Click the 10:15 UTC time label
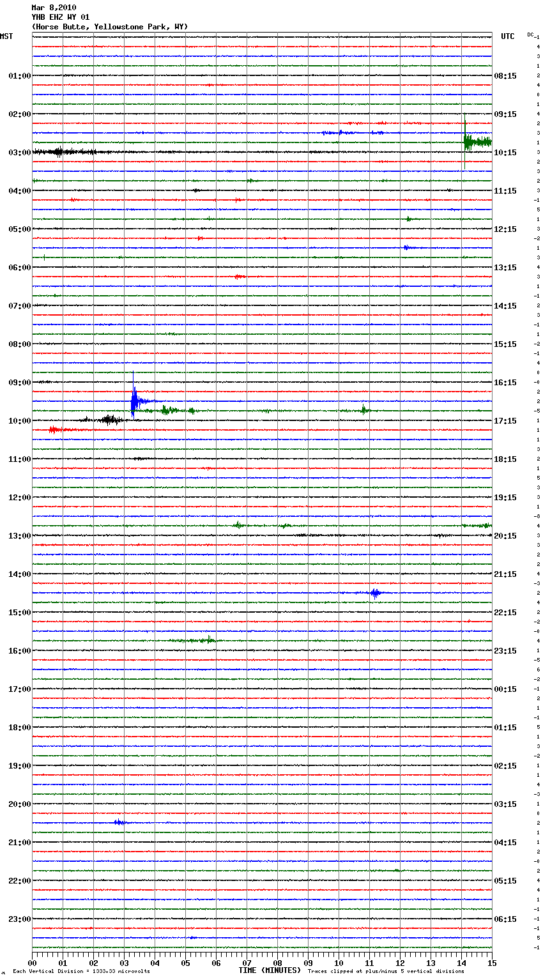The height and width of the screenshot is (980, 543). pos(505,153)
